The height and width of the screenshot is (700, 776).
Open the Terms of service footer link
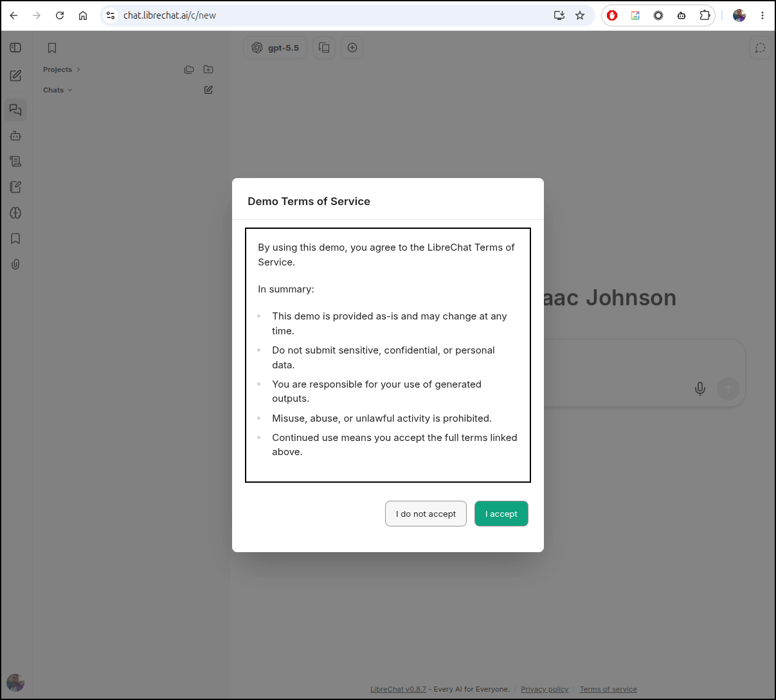coord(608,689)
